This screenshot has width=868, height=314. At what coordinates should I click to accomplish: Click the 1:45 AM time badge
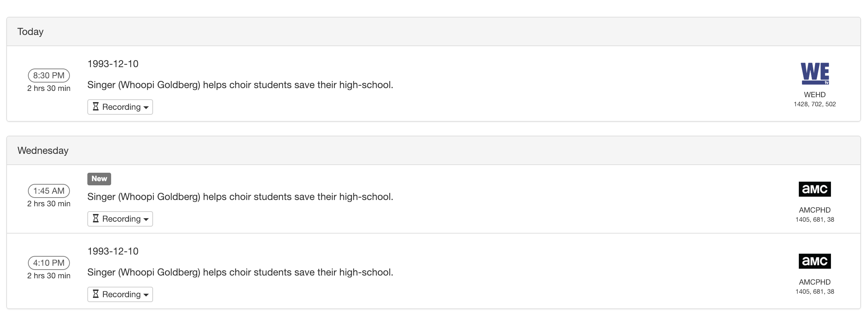click(49, 191)
